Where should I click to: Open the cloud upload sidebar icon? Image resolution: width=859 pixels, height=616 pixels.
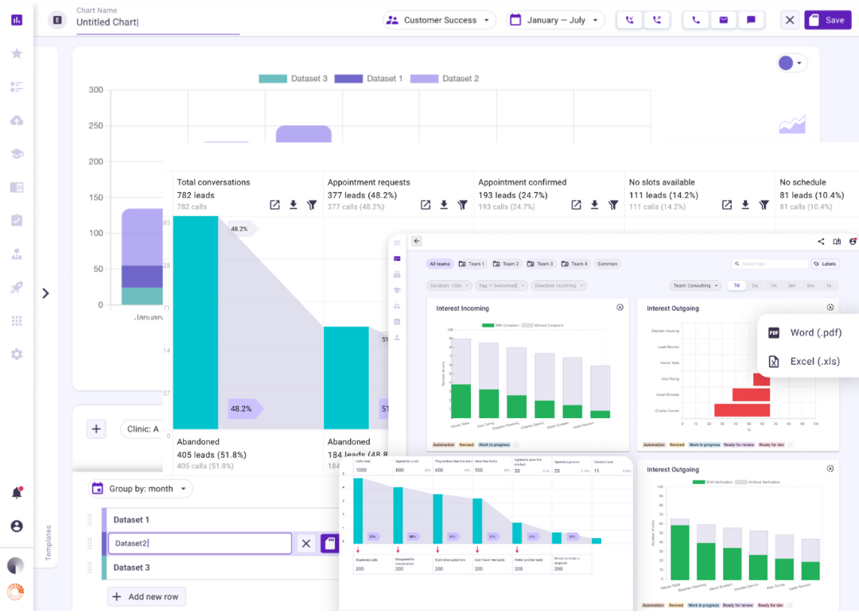click(17, 121)
